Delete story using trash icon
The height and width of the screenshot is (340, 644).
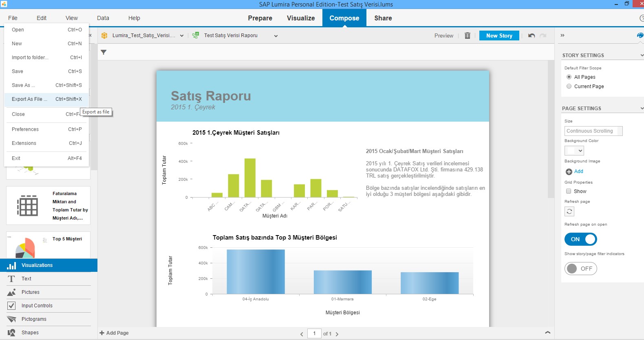coord(468,36)
